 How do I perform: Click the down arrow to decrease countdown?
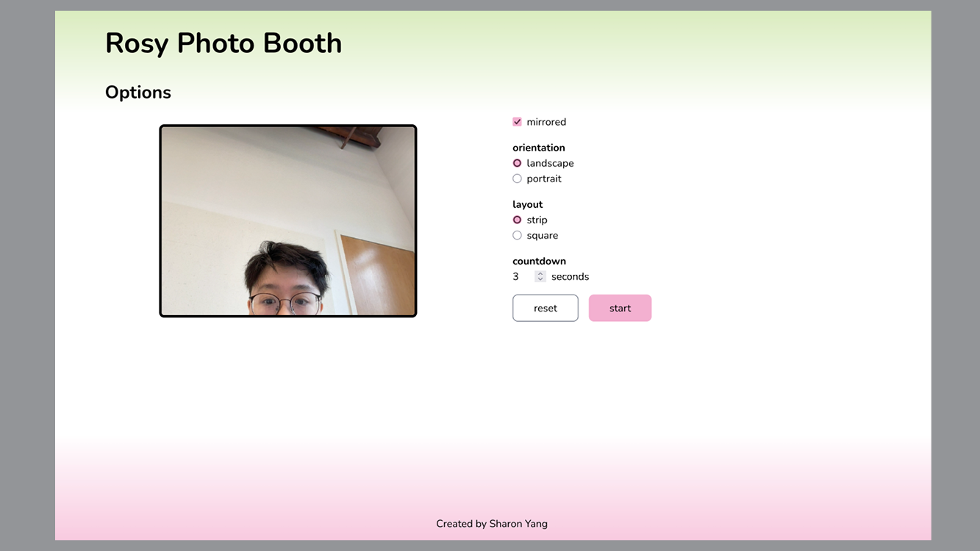540,279
